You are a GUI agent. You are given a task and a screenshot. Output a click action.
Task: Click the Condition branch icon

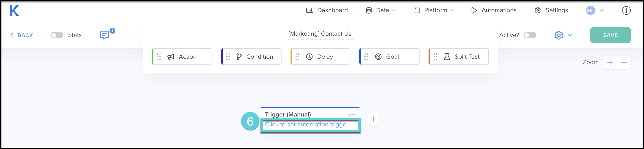tap(239, 57)
